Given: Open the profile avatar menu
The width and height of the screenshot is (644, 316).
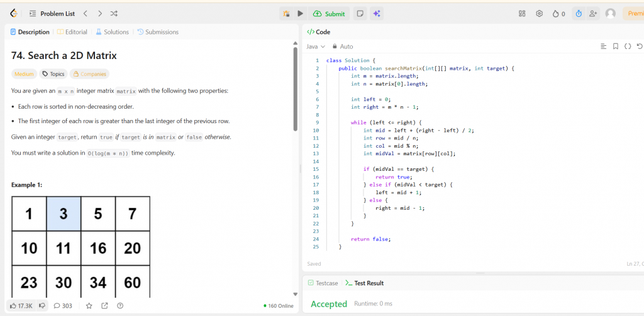Looking at the screenshot, I should point(611,14).
